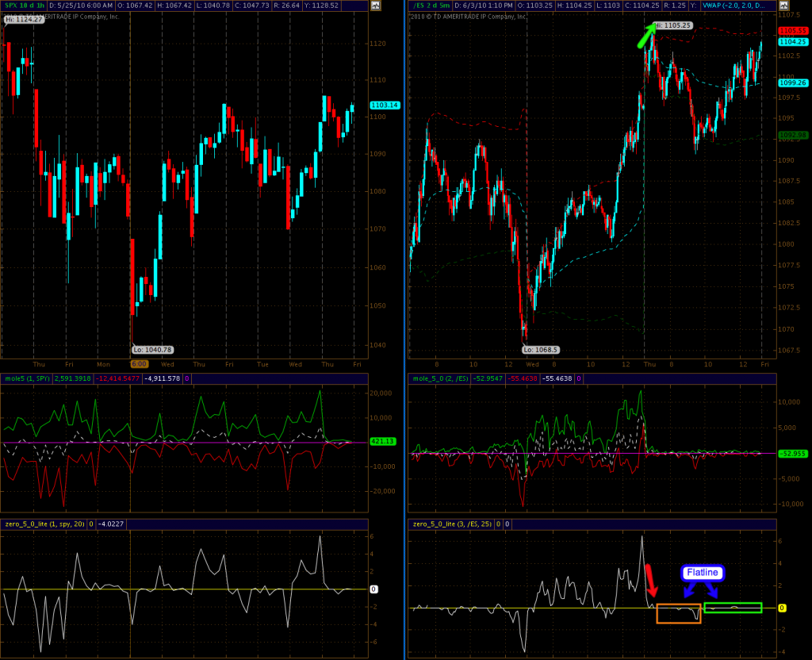812x660 pixels.
Task: Open the zero_5_0_lite (3, /ES, 25) study label
Action: (x=452, y=524)
